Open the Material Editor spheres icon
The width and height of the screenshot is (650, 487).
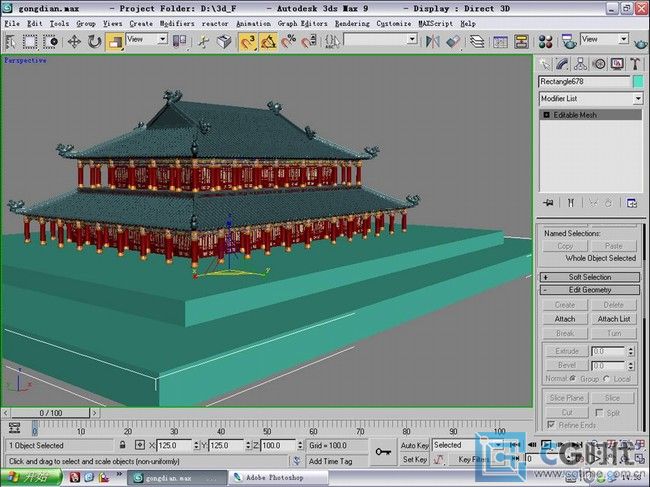tap(546, 41)
